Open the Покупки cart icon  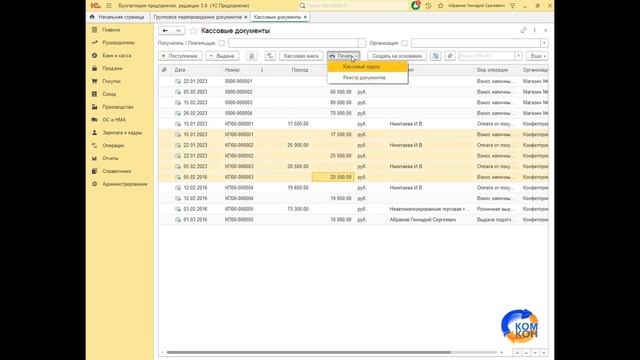point(94,81)
